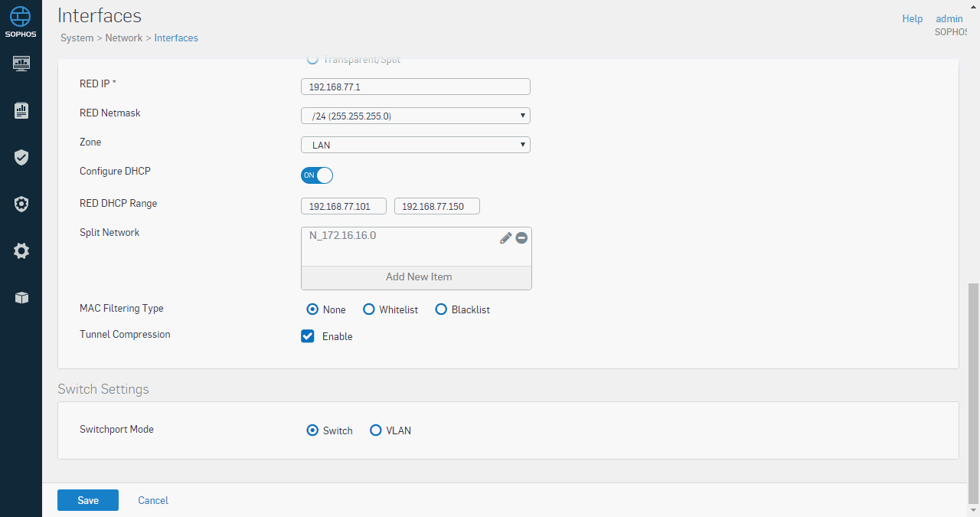The width and height of the screenshot is (980, 517).
Task: Click the Save button
Action: click(88, 500)
